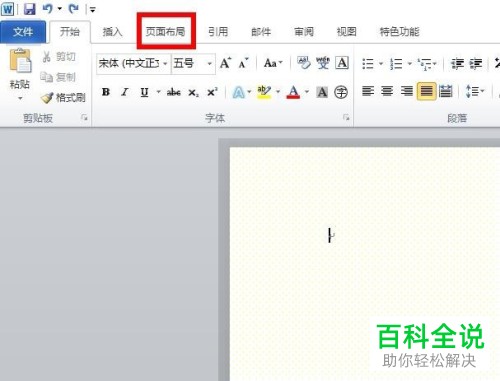500x381 pixels.
Task: Open 剪贴板 dialog launcher
Action: (x=84, y=117)
